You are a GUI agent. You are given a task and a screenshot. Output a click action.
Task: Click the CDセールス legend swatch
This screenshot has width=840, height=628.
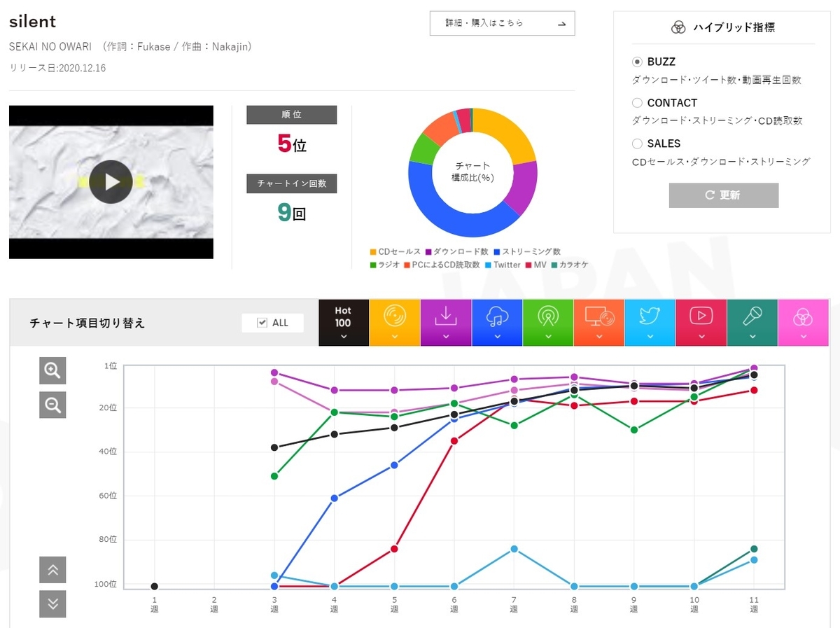tap(373, 252)
